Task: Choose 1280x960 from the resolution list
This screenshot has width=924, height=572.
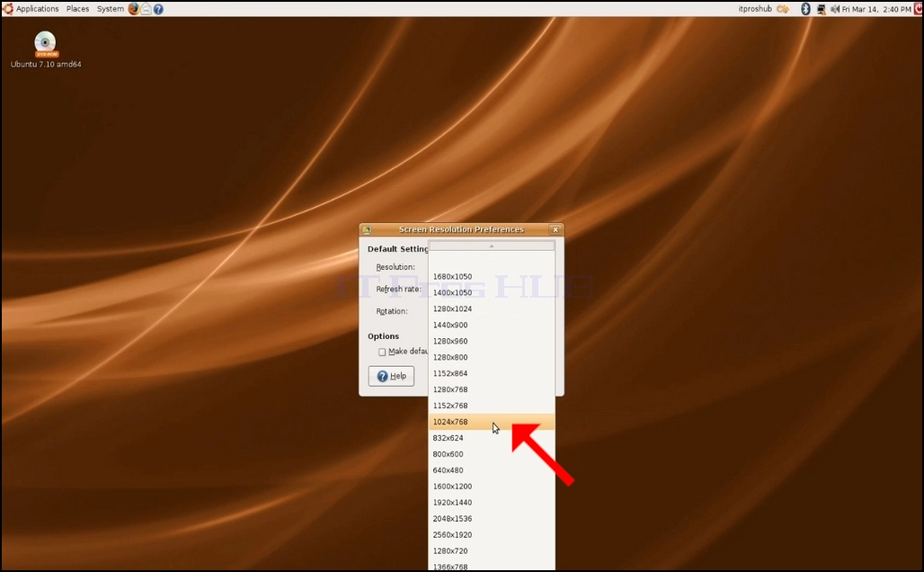Action: pos(492,342)
